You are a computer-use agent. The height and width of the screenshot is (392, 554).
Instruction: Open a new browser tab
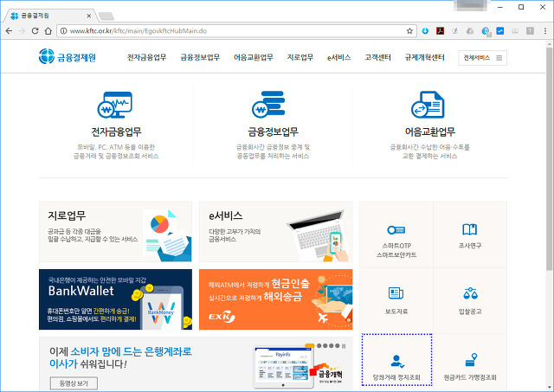[x=106, y=16]
